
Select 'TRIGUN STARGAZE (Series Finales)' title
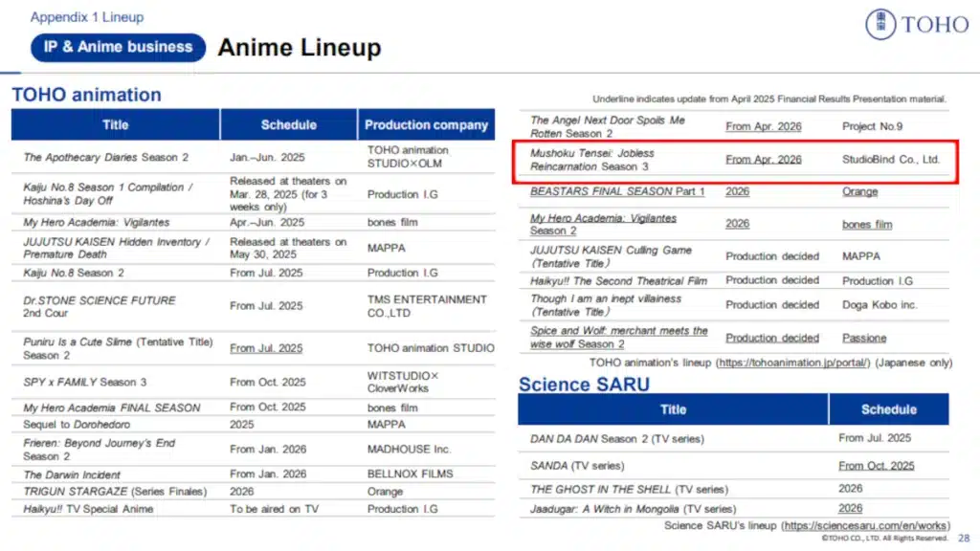(x=115, y=492)
